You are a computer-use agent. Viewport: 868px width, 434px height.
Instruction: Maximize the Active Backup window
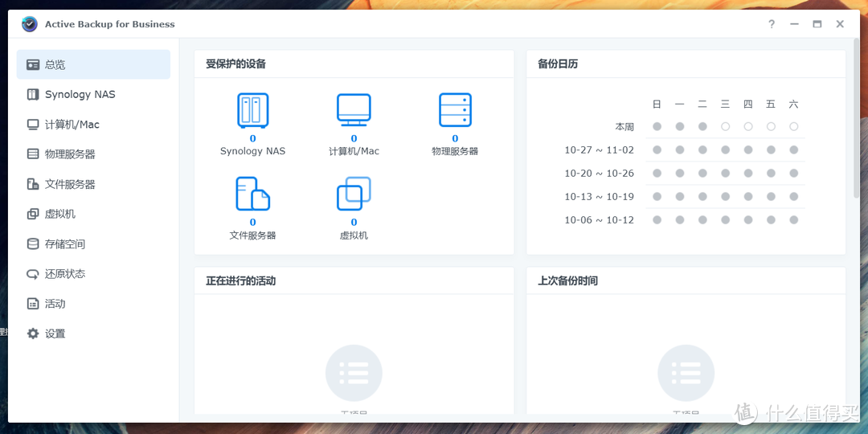click(817, 24)
